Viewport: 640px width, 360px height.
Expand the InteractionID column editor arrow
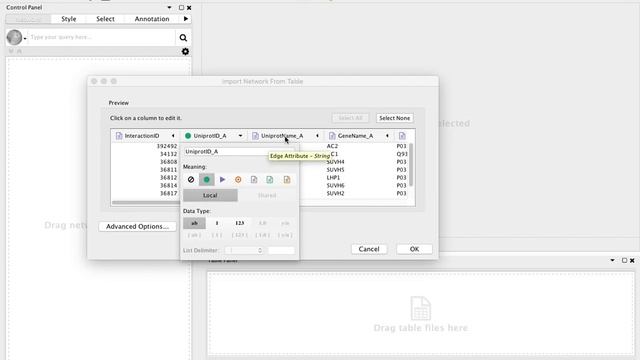pos(173,136)
